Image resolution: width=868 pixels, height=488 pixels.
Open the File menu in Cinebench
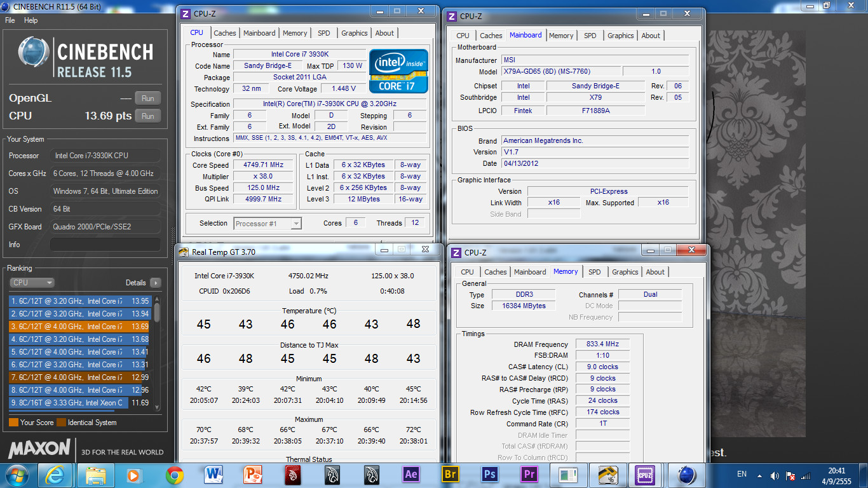pos(10,20)
